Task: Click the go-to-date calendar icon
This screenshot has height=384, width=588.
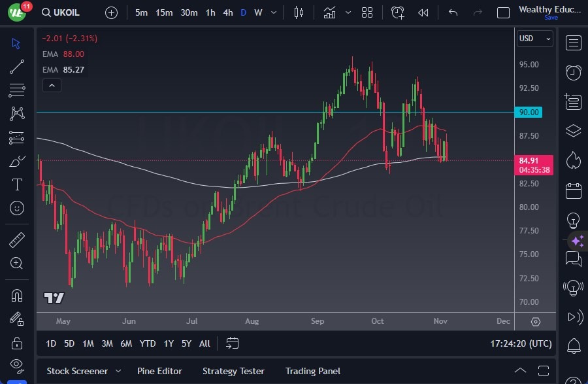Action: tap(232, 343)
